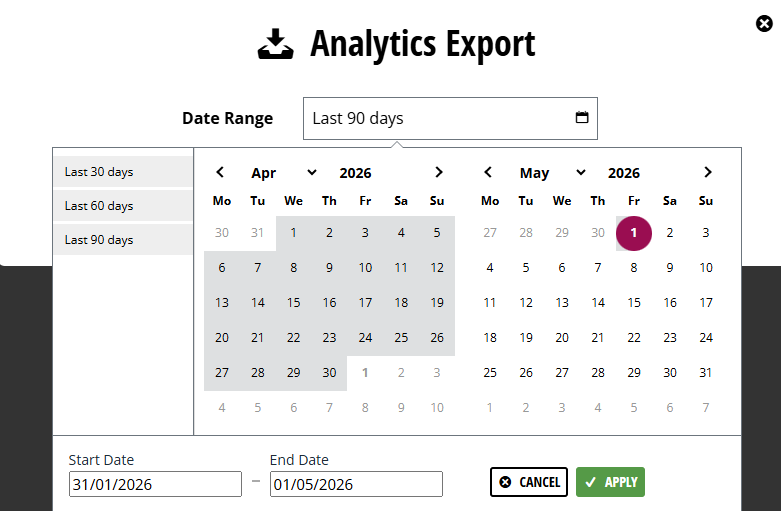The image size is (781, 511).
Task: Go to next month in April calendar
Action: [438, 172]
